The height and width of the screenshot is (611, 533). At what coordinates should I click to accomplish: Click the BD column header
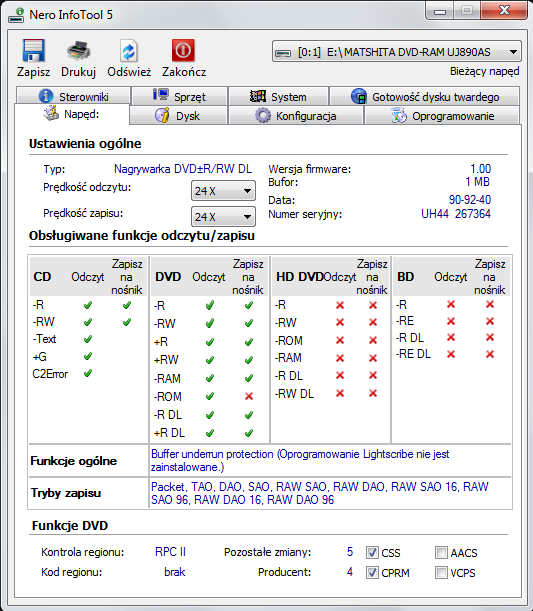point(405,277)
